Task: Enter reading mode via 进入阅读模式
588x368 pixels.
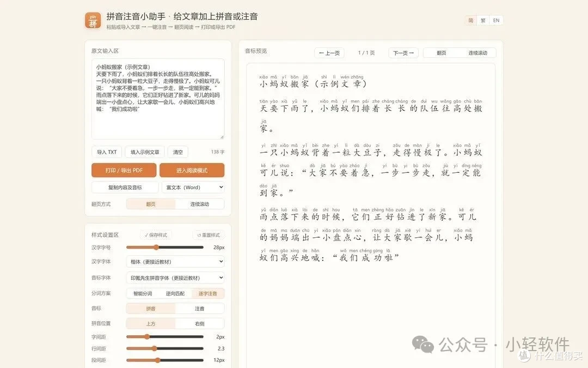Action: pos(192,170)
